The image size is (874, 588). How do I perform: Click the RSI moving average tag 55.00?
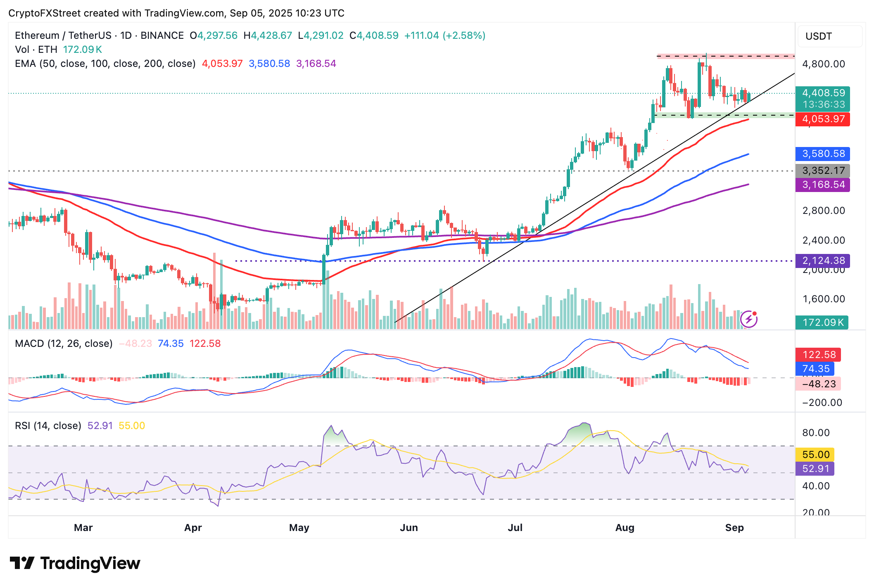pyautogui.click(x=815, y=455)
